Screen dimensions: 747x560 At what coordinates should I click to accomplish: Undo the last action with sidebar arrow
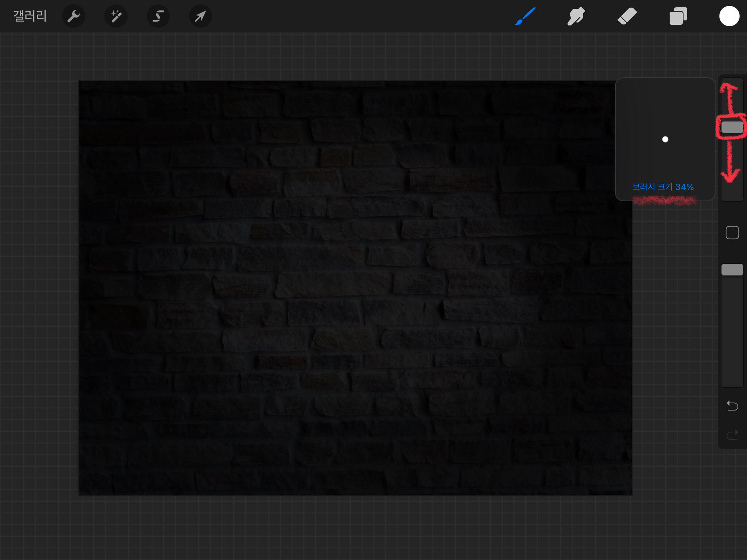pos(732,405)
